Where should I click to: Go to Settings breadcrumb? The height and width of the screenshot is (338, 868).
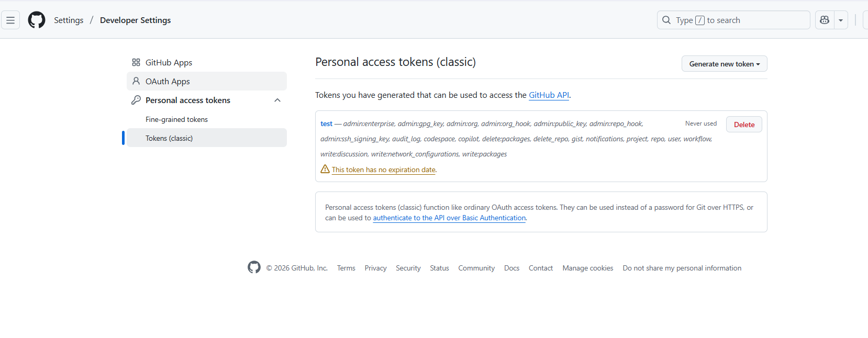click(x=69, y=20)
